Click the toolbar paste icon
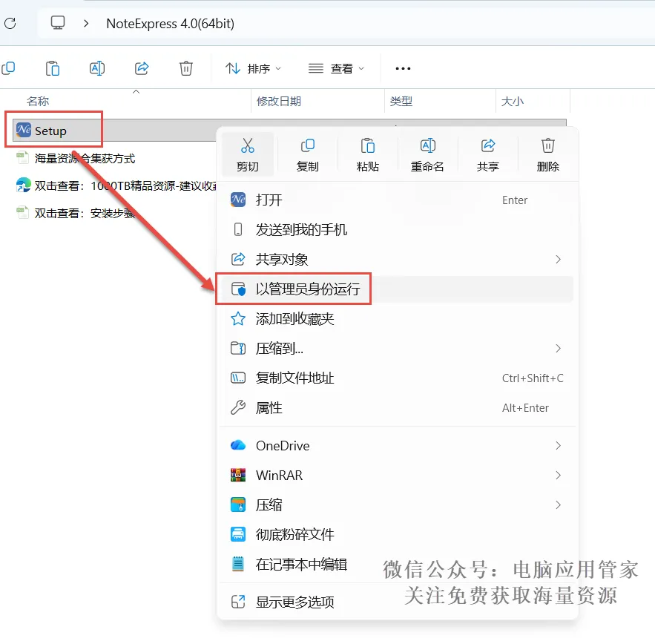The image size is (655, 644). (53, 68)
